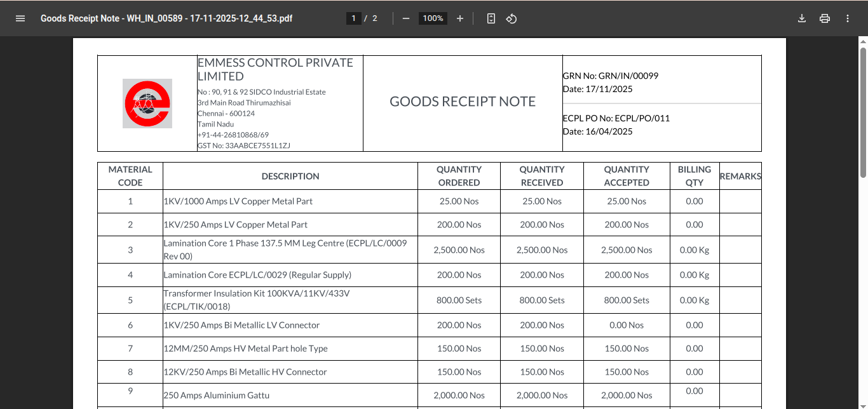
Task: Print the PDF using the printer icon
Action: (x=825, y=18)
